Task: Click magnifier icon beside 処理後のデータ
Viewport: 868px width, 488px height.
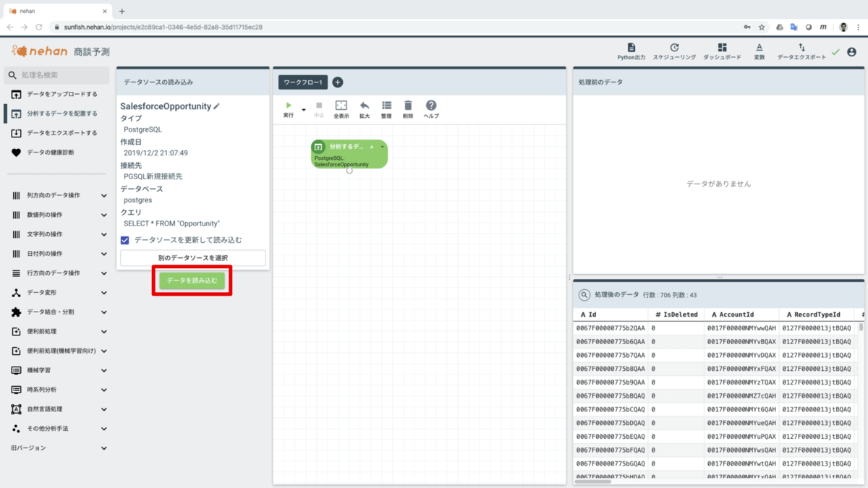Action: click(x=584, y=295)
